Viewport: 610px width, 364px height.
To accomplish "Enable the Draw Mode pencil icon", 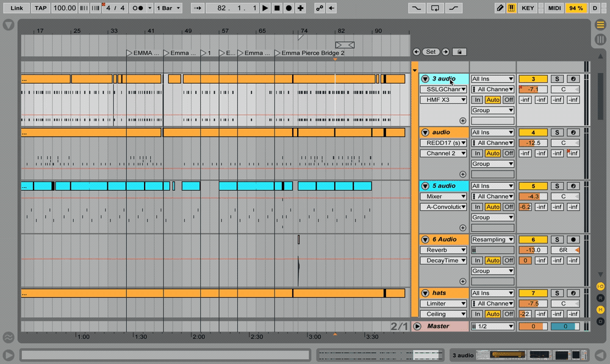I will 499,8.
